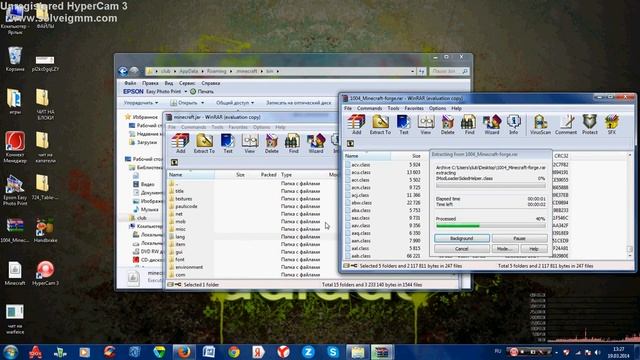Run VirusScan from WinRAR toolbar
Screen dimensions: 640x360
(x=540, y=124)
